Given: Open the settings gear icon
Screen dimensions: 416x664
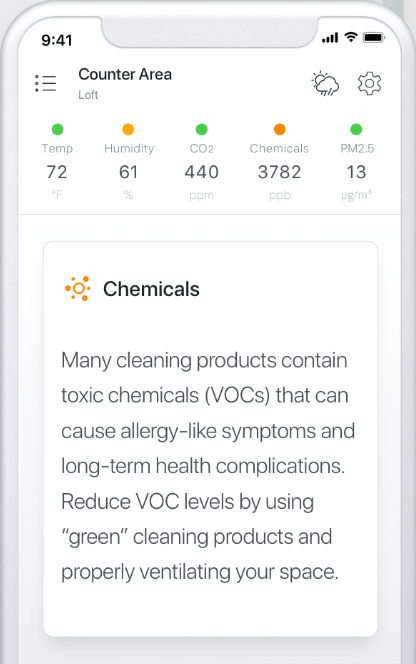Looking at the screenshot, I should 369,83.
